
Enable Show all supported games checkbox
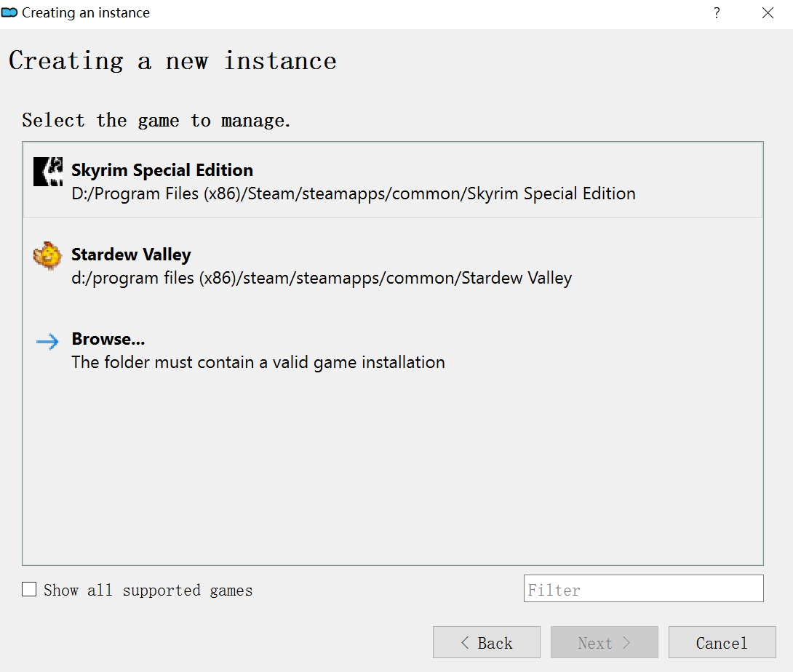coord(29,590)
